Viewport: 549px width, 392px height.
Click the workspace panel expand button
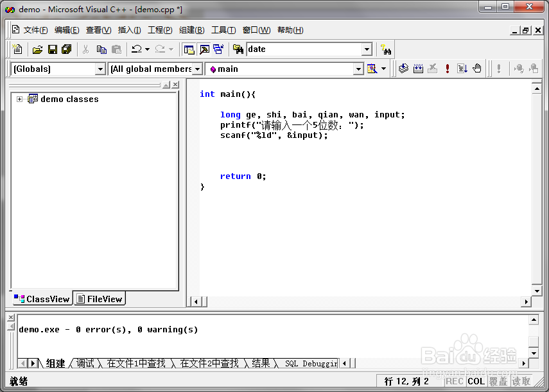166,85
